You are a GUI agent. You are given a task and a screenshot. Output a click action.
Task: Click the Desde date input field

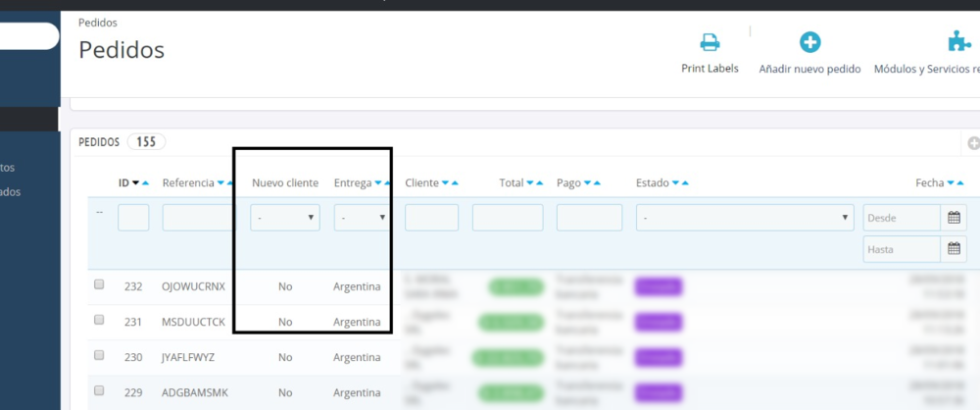[x=902, y=218]
